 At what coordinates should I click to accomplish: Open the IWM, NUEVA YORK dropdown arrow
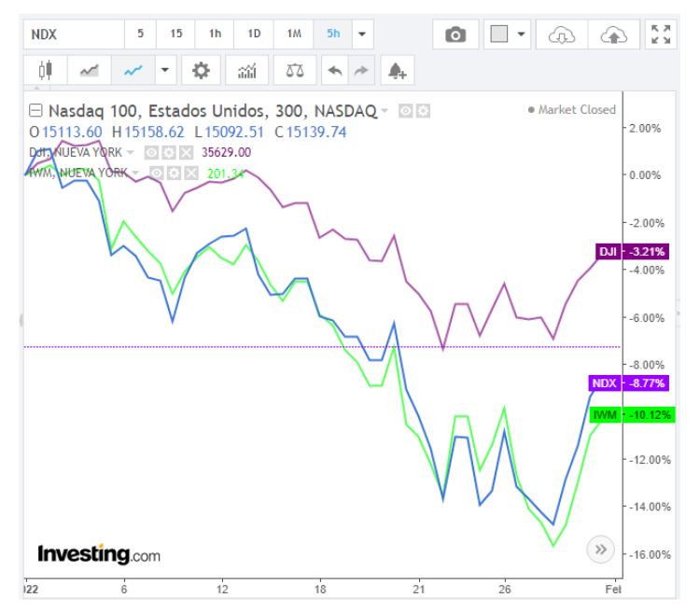135,173
